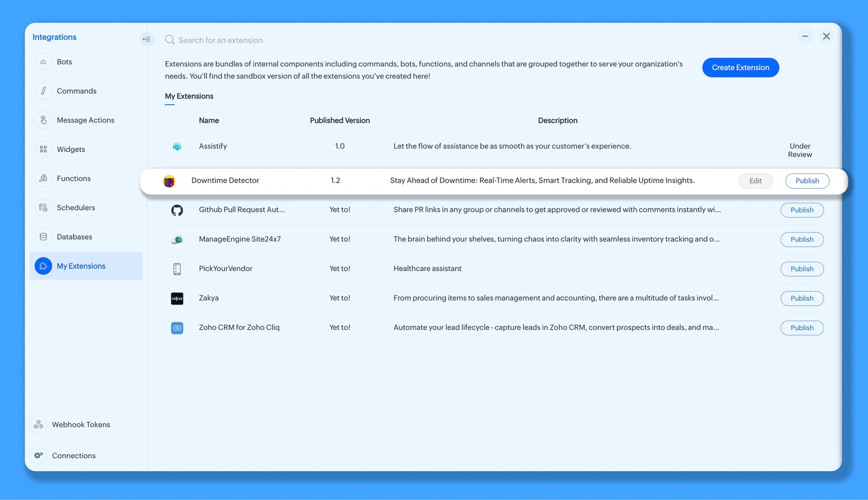
Task: Click the GitHub octocat icon
Action: click(x=177, y=210)
